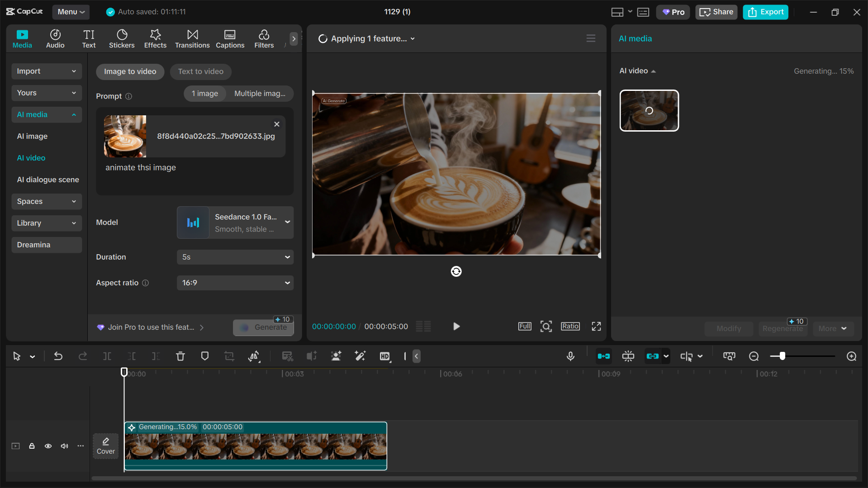Screen dimensions: 868x488
Task: Open the Duration dropdown showing 5s
Action: 235,257
